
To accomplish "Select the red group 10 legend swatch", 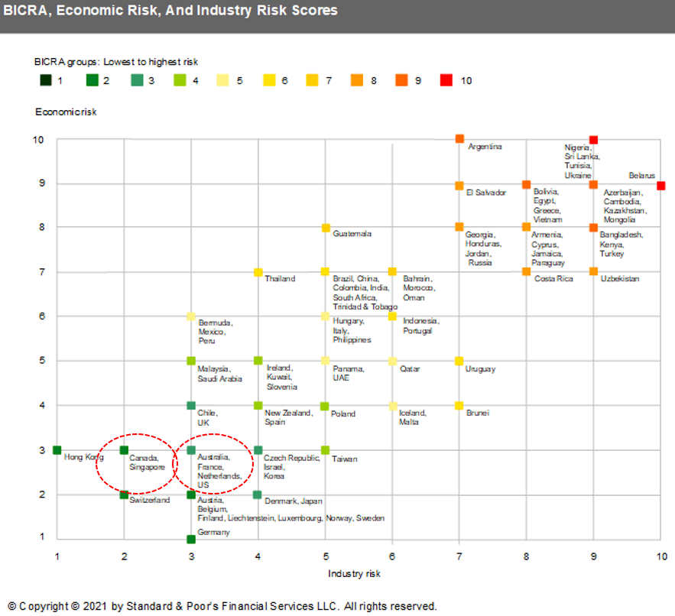I will click(446, 79).
